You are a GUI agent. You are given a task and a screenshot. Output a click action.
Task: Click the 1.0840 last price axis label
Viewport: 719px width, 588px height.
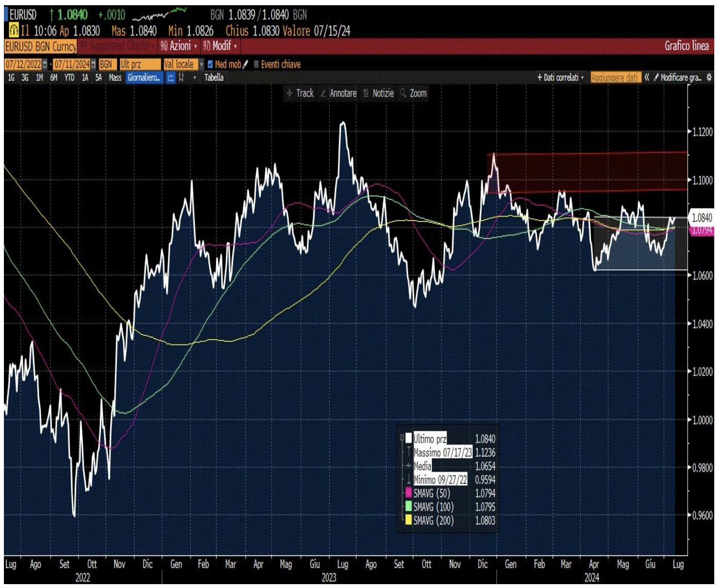click(701, 217)
